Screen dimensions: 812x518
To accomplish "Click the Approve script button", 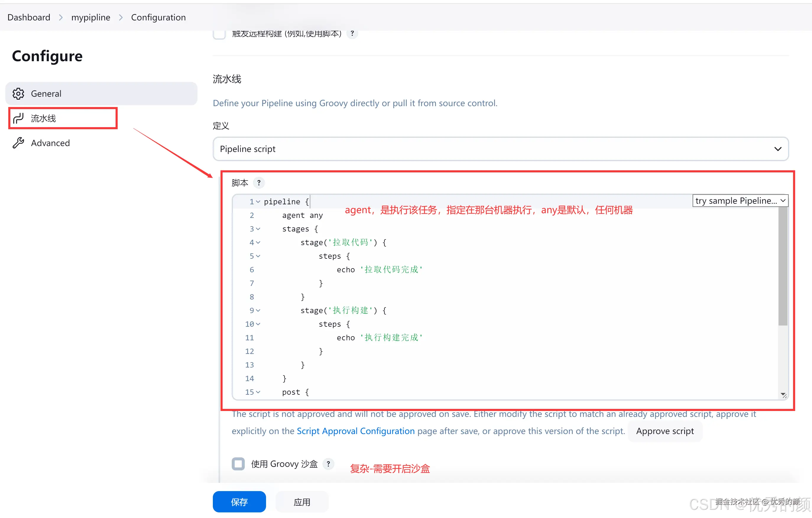I will (x=664, y=431).
